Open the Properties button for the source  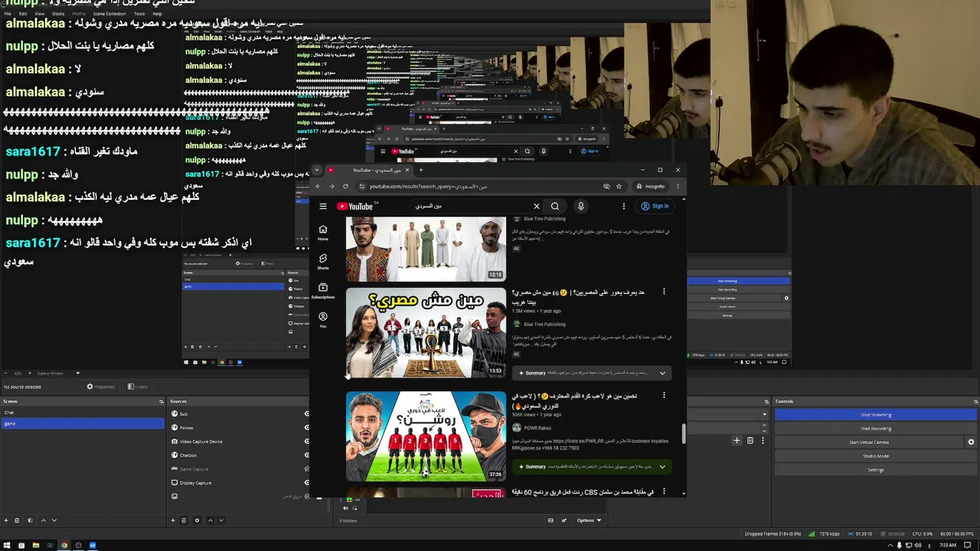coord(101,386)
